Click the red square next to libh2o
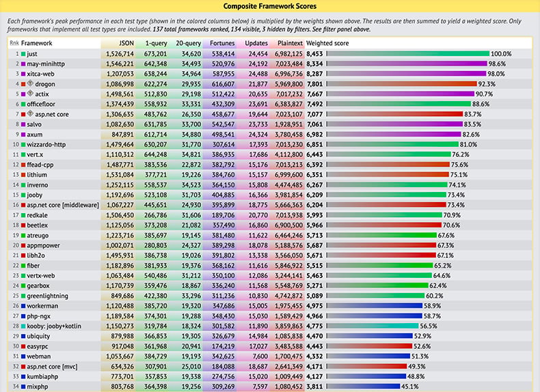Image resolution: width=540 pixels, height=392 pixels. 23,255
